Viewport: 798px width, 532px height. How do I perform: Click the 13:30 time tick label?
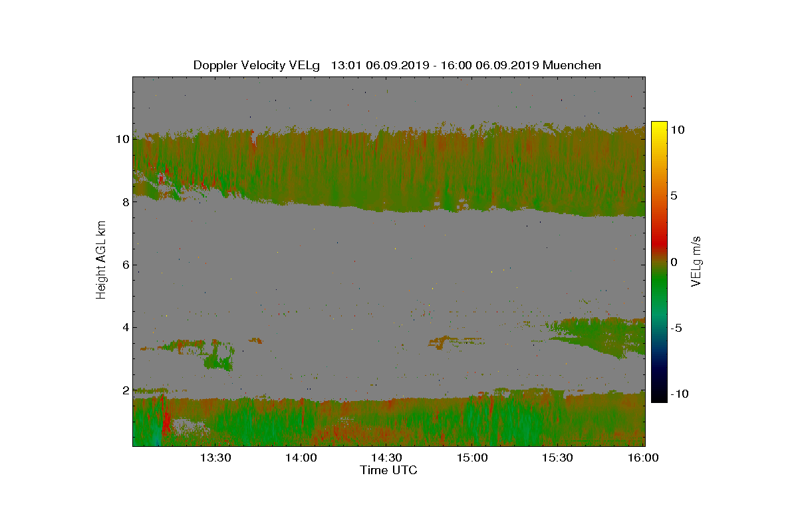point(215,458)
